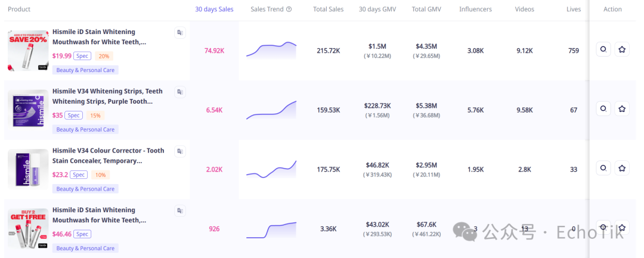Open Hismile V34 Colour Corrector product title
Viewport: 644px width, 258px height.
pyautogui.click(x=109, y=156)
